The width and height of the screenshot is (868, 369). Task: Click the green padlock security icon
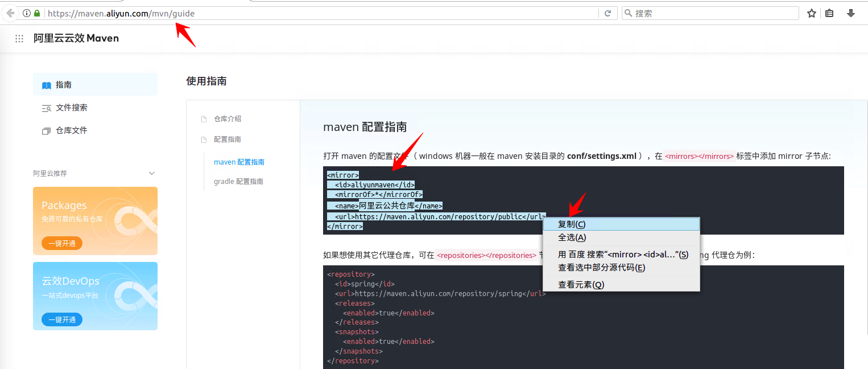(x=37, y=13)
